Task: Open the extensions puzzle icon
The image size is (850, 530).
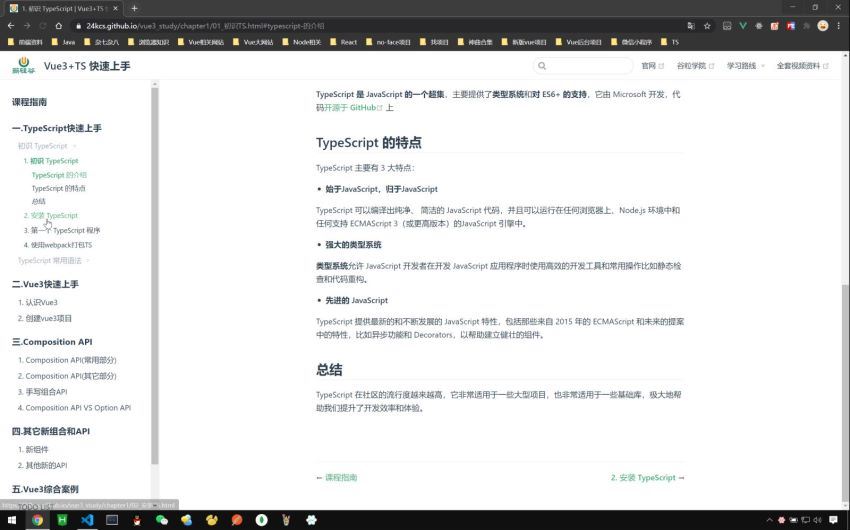Action: (807, 25)
